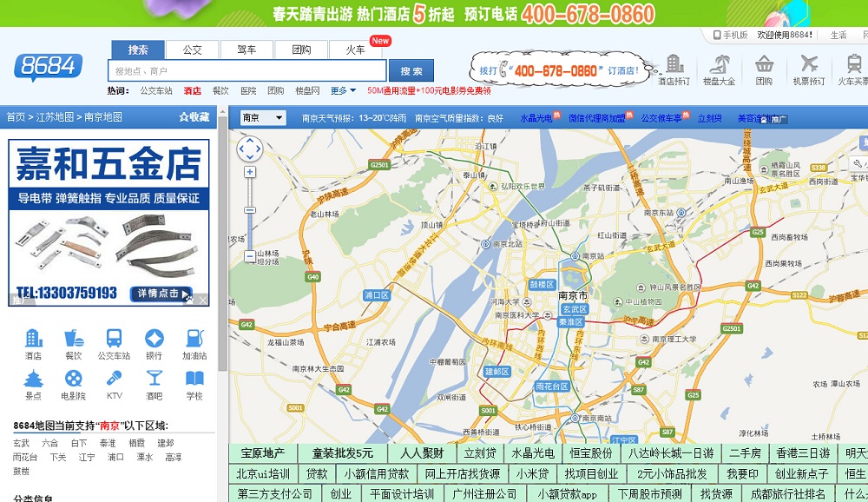Click the 手机版 mobile version icon link

pos(730,35)
